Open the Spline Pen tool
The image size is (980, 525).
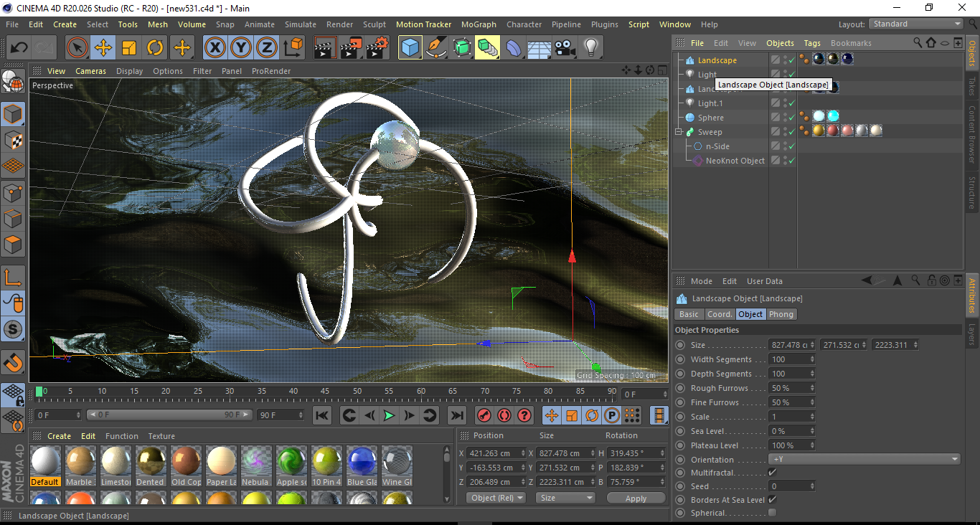(x=436, y=48)
